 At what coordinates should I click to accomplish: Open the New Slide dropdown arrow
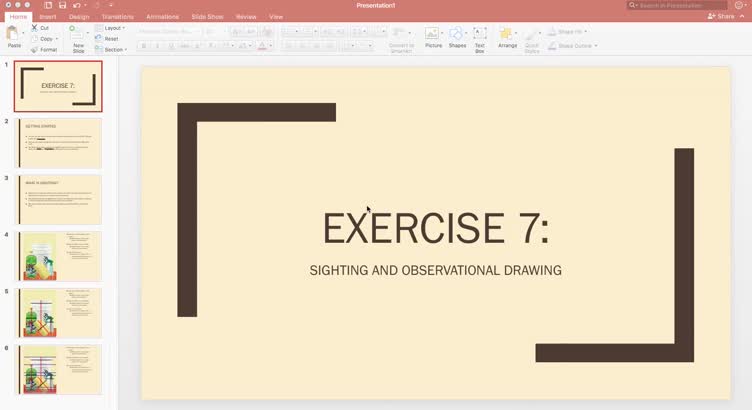click(88, 33)
